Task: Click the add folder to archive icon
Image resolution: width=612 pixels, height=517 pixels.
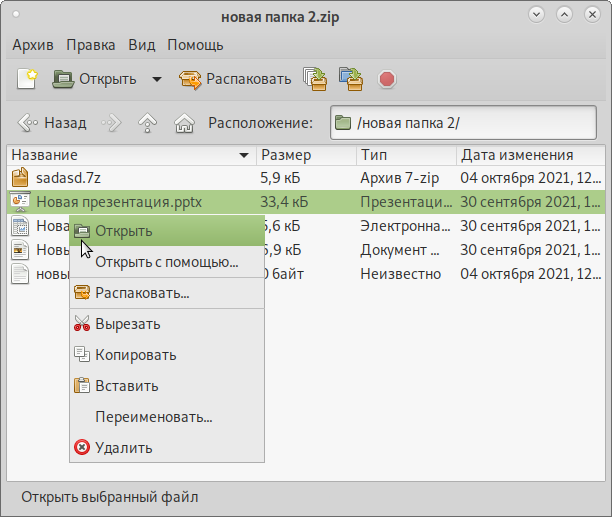Action: pyautogui.click(x=350, y=79)
